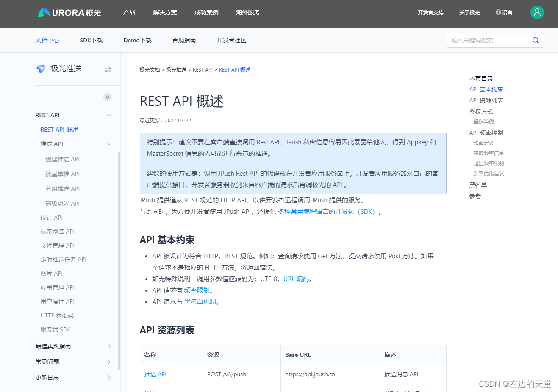Jump to API 基本约束 in page outline

(486, 89)
